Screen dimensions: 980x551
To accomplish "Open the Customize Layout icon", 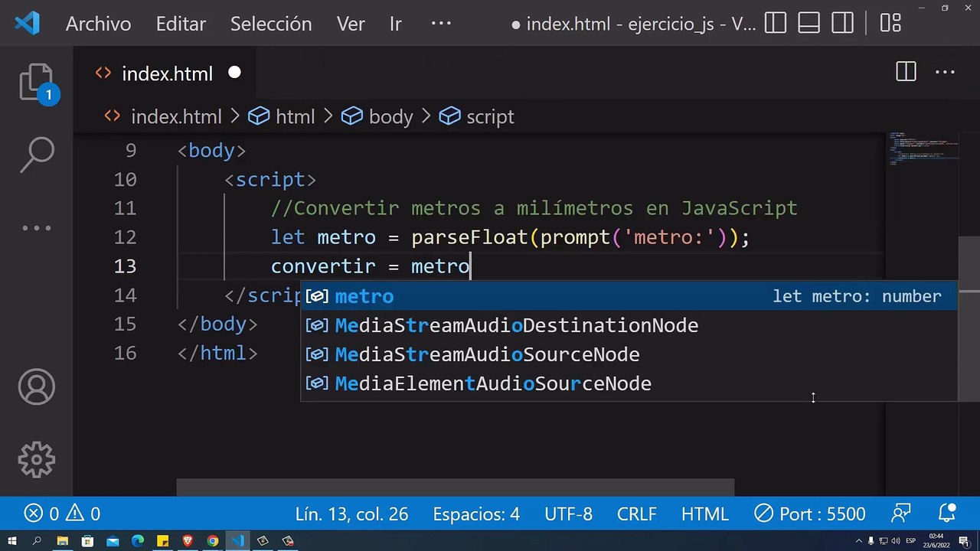I will point(890,24).
